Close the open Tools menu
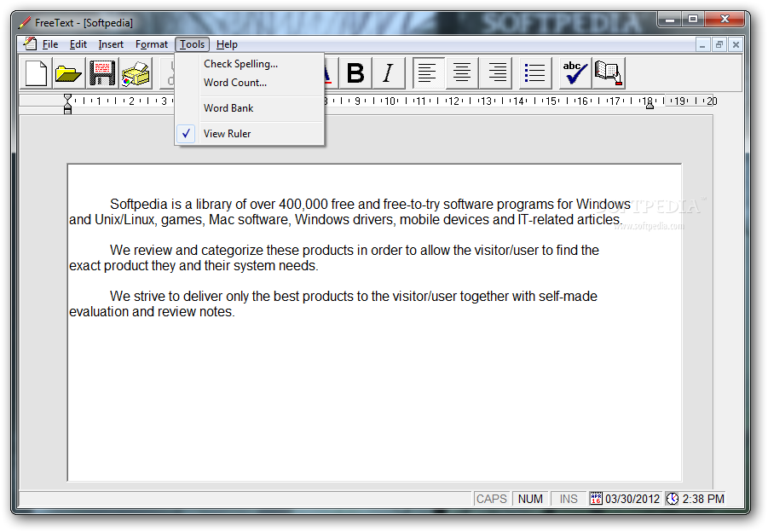 192,44
